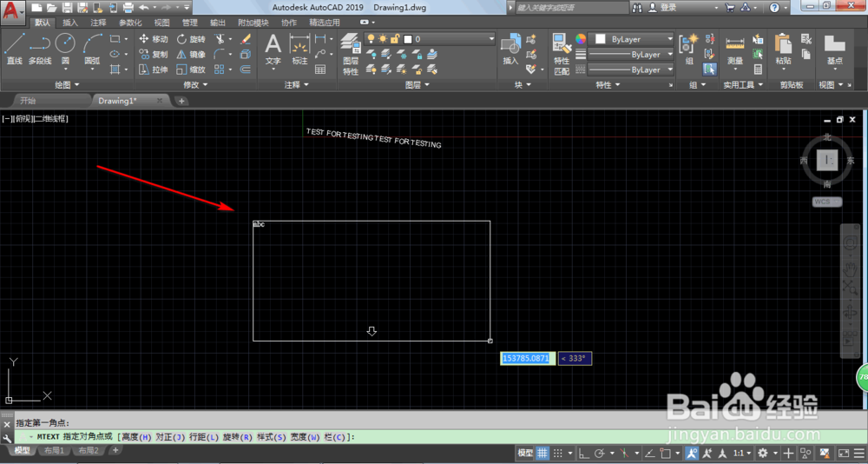Toggle layer lock icon in layer dropdown
This screenshot has height=464, width=868.
[x=395, y=39]
